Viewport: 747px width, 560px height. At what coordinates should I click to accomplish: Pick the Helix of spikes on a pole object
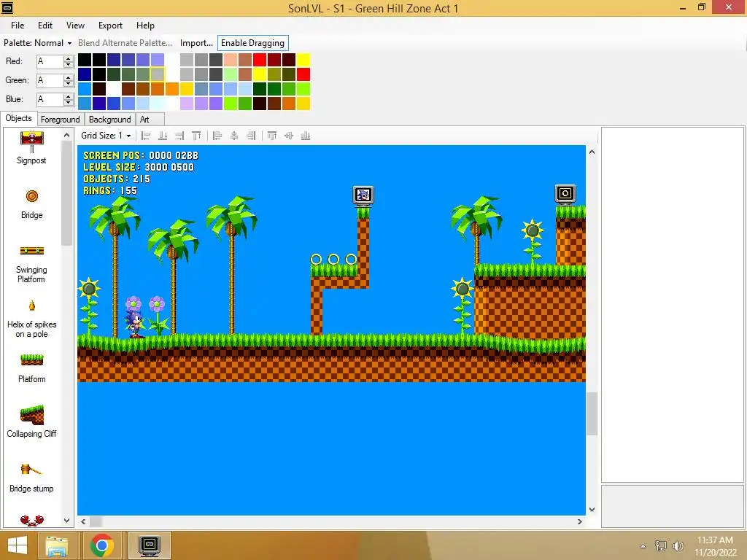pos(31,318)
